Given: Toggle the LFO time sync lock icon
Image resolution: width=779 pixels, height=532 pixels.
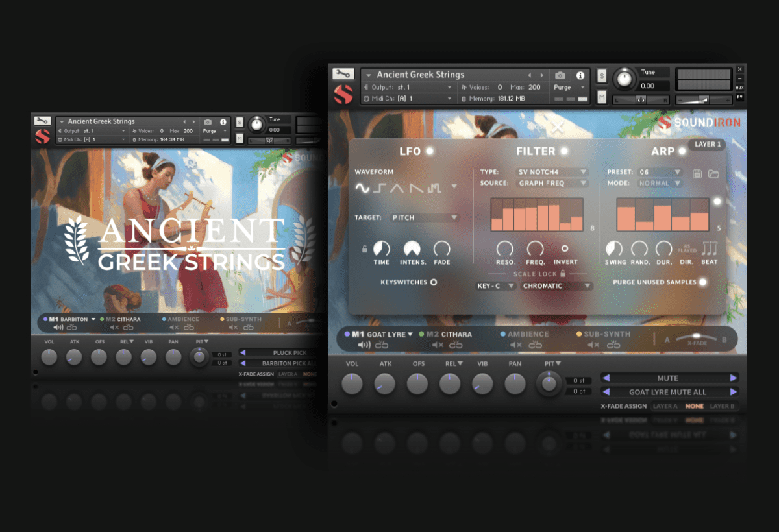Looking at the screenshot, I should (x=365, y=248).
